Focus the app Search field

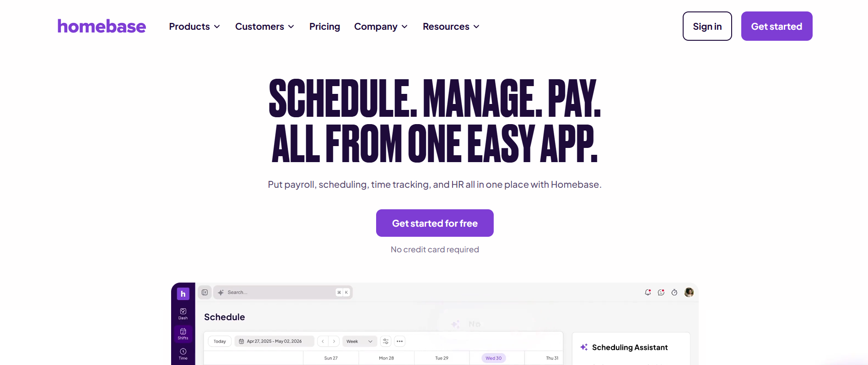point(283,292)
